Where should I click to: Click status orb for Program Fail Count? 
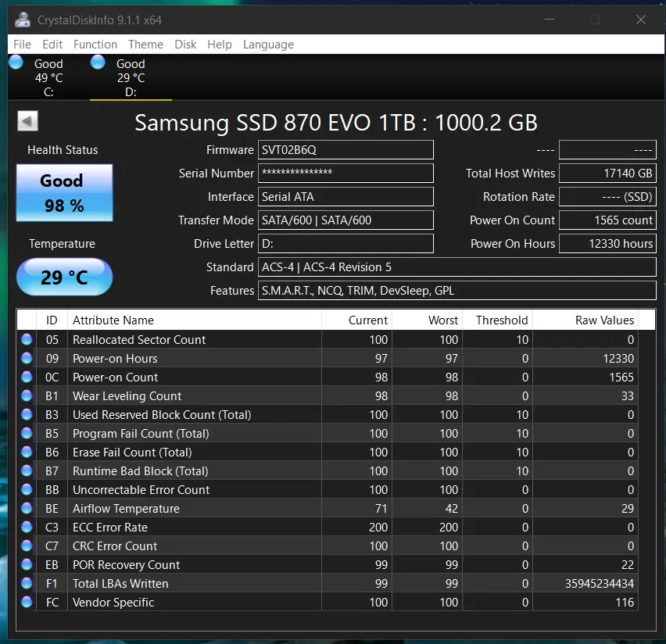pyautogui.click(x=27, y=433)
